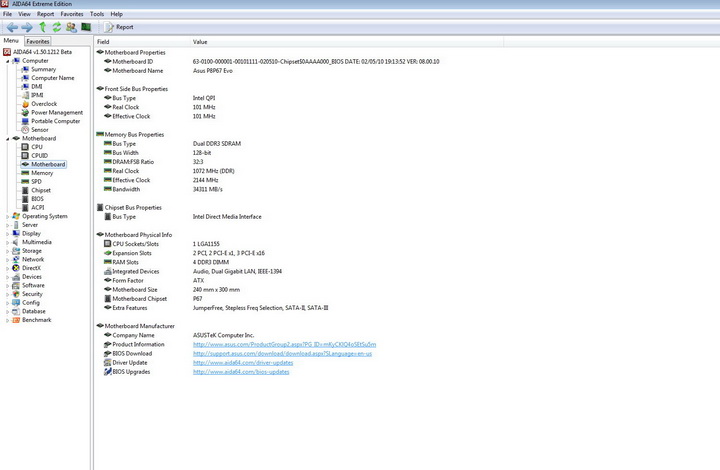This screenshot has height=470, width=720.
Task: Click the Database category icon
Action: point(16,311)
